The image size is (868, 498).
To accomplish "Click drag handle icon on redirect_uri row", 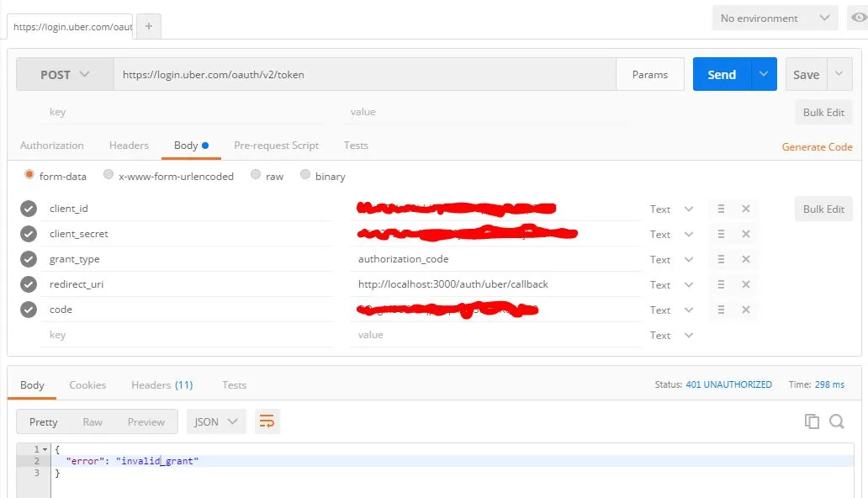I will [721, 284].
